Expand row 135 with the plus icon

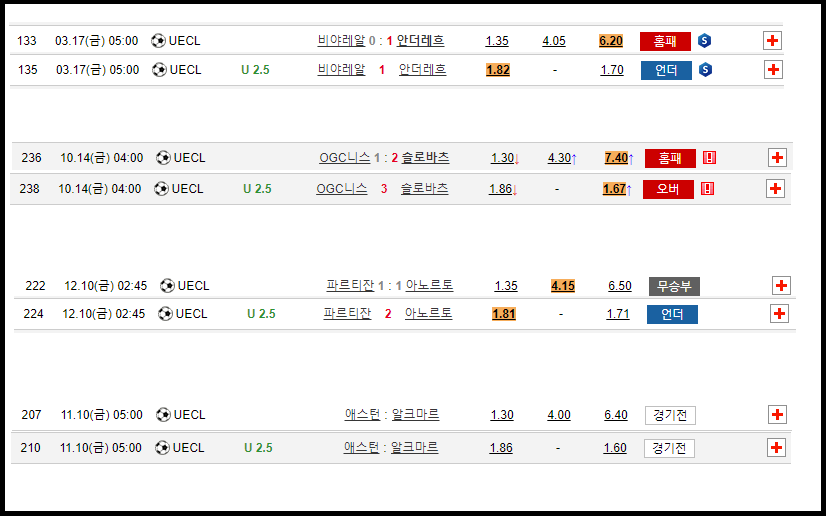[x=772, y=70]
